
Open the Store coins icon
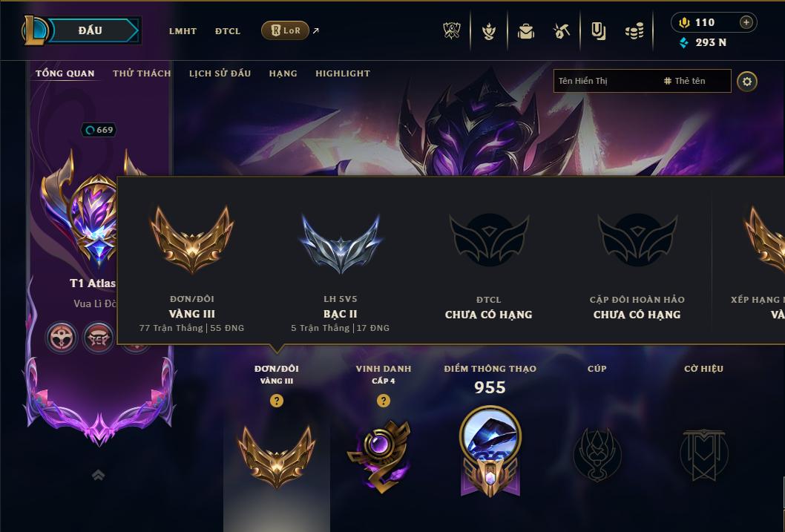tap(634, 31)
